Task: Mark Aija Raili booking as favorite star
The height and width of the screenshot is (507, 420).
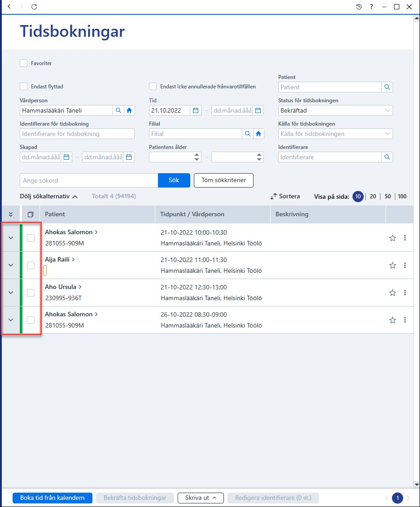Action: point(393,266)
